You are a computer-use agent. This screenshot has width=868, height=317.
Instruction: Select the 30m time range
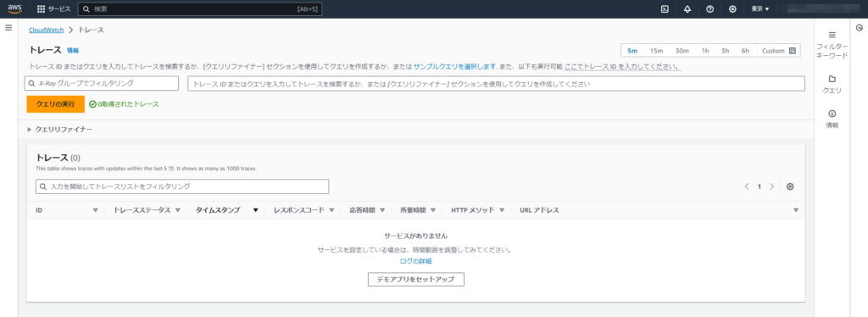(x=682, y=51)
